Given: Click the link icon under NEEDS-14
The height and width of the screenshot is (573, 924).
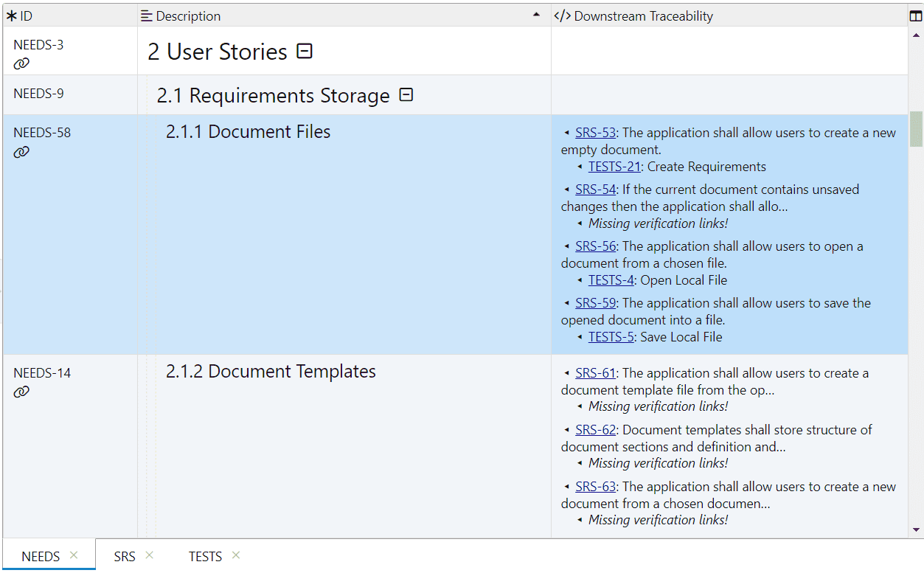Looking at the screenshot, I should coord(21,392).
